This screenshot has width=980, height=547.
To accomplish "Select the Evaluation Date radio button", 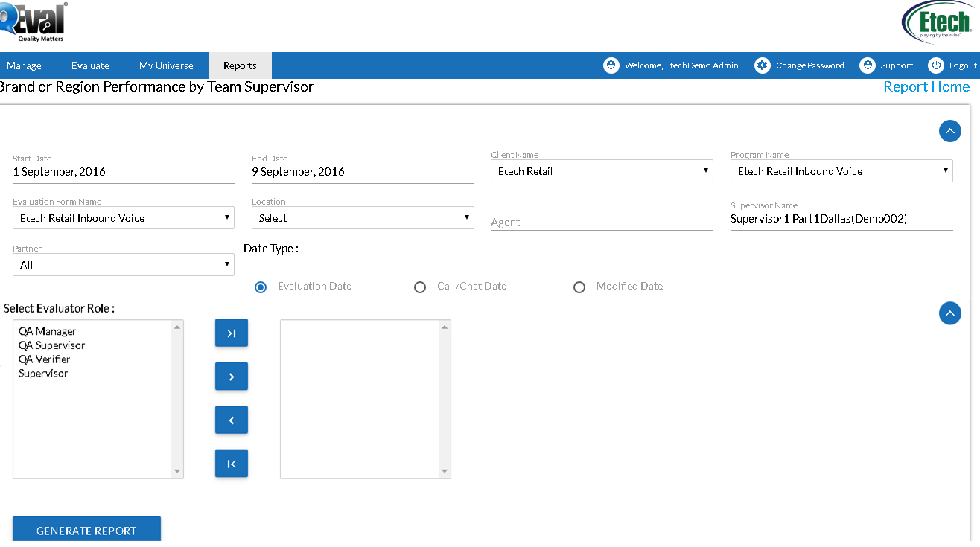I will coord(261,287).
